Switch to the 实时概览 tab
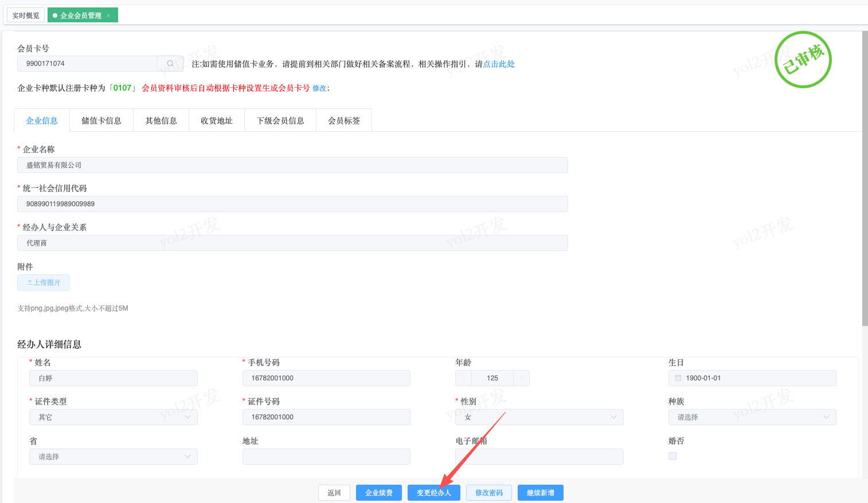This screenshot has width=868, height=503. coord(26,15)
